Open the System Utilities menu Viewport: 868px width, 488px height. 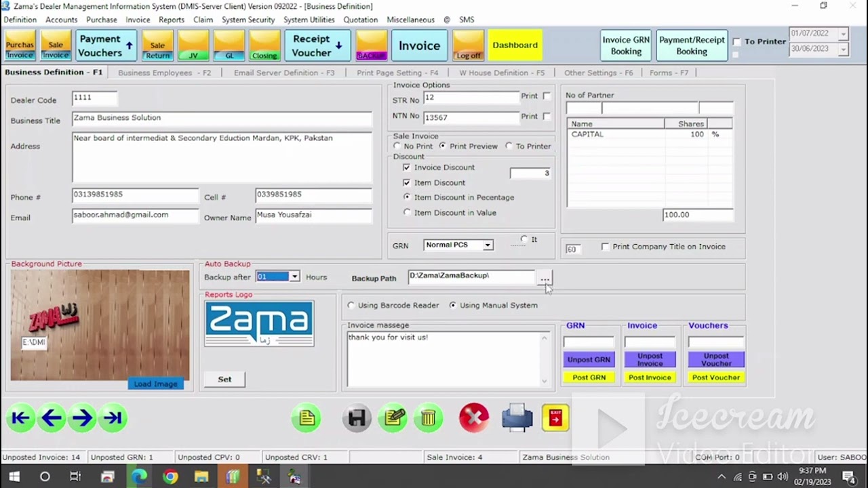(309, 20)
